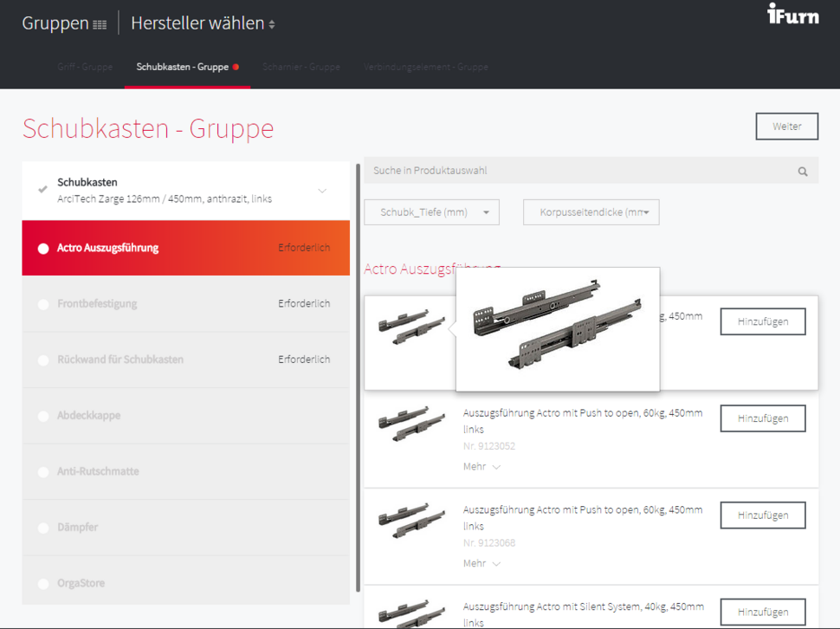Add the product with the enlarged preview
The width and height of the screenshot is (840, 629).
coord(763,321)
